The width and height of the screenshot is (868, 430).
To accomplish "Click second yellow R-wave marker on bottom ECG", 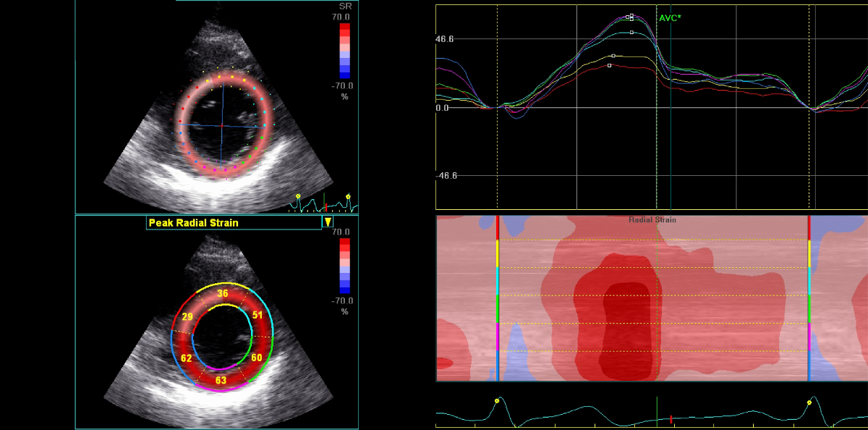I will [809, 402].
